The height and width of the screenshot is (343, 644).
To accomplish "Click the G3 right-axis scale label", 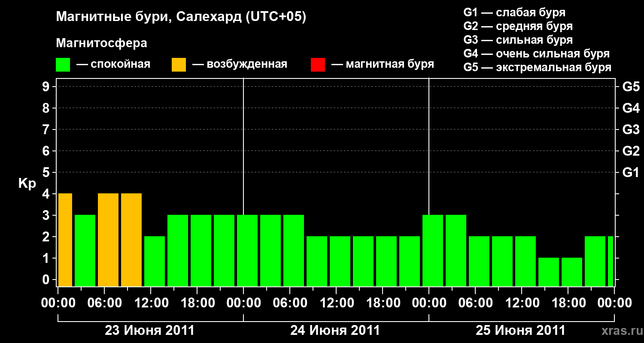I will 631,129.
